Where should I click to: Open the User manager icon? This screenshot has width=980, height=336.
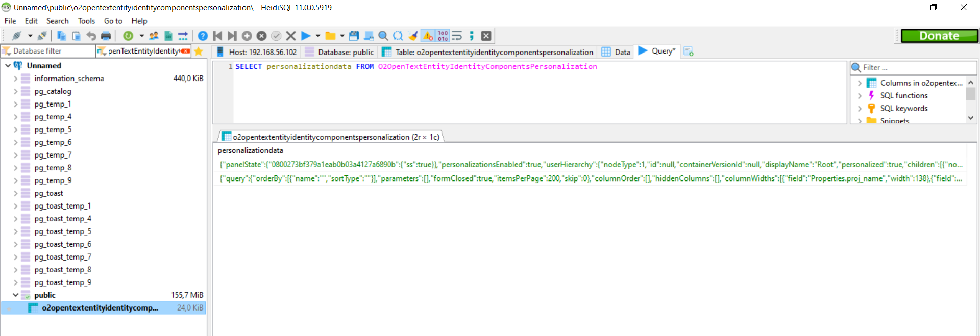[x=154, y=36]
